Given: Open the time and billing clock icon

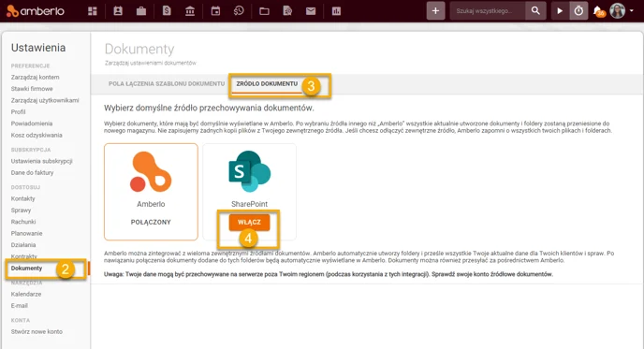Looking at the screenshot, I should pos(239,11).
